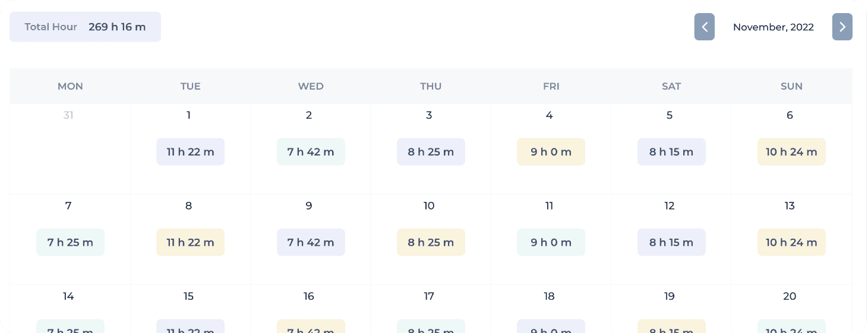Viewport: 868px width, 333px height.
Task: Go to next month with right chevron
Action: (842, 27)
